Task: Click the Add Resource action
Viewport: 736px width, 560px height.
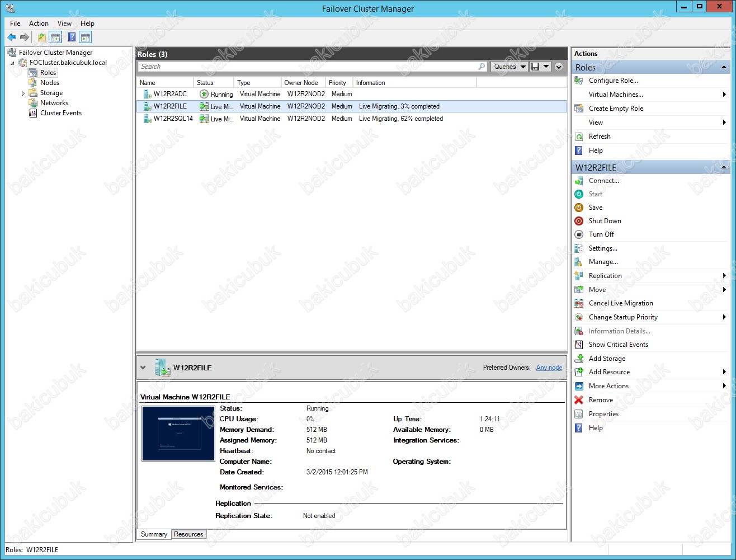Action: tap(609, 372)
